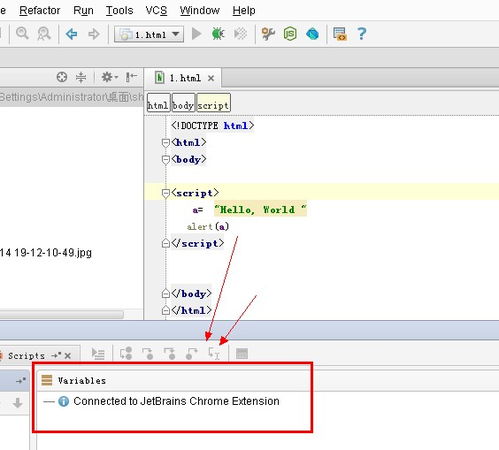499x450 pixels.
Task: Open the Run menu
Action: click(x=83, y=10)
